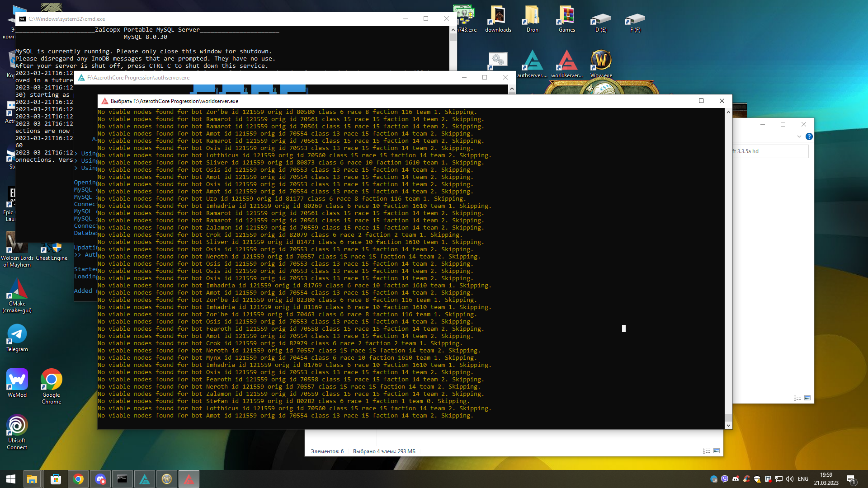Expand the Explorer ribbon chevron
868x488 pixels.
799,136
